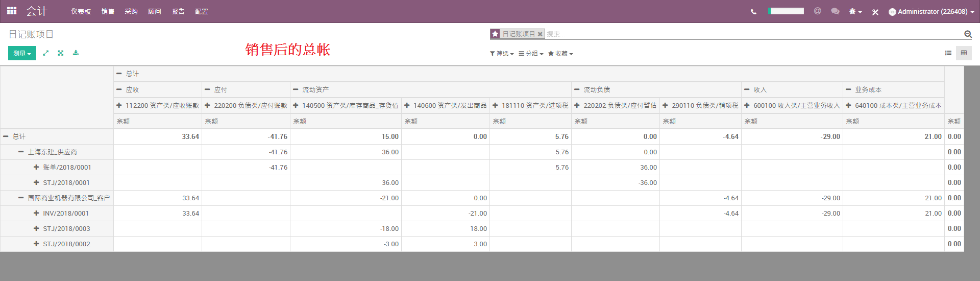This screenshot has width=980, height=281.
Task: Open the apps grid menu
Action: [x=12, y=11]
